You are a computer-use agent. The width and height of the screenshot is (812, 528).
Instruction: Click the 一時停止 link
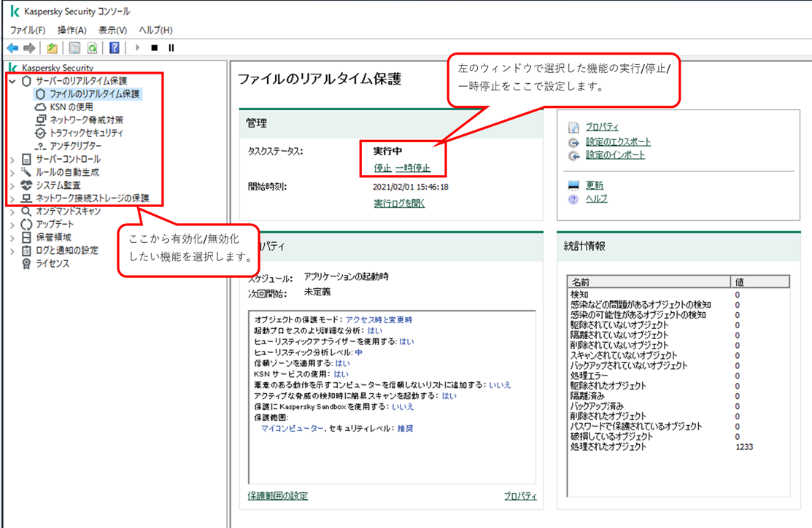point(413,168)
